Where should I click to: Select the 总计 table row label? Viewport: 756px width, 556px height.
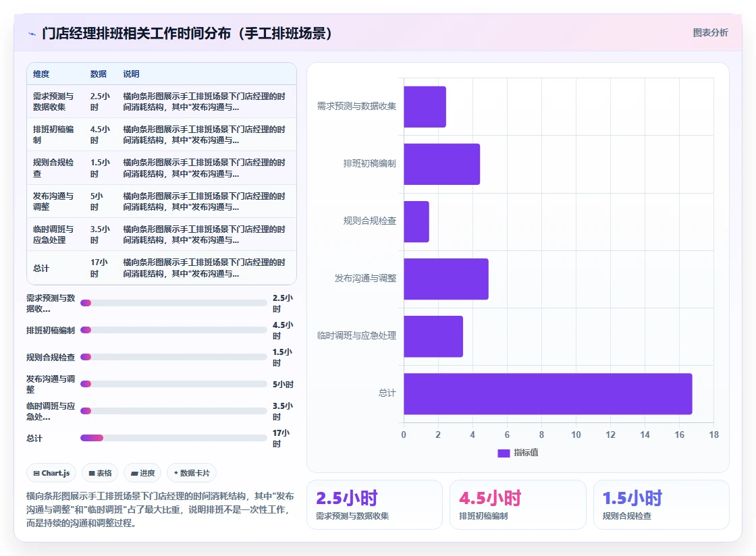[x=41, y=269]
